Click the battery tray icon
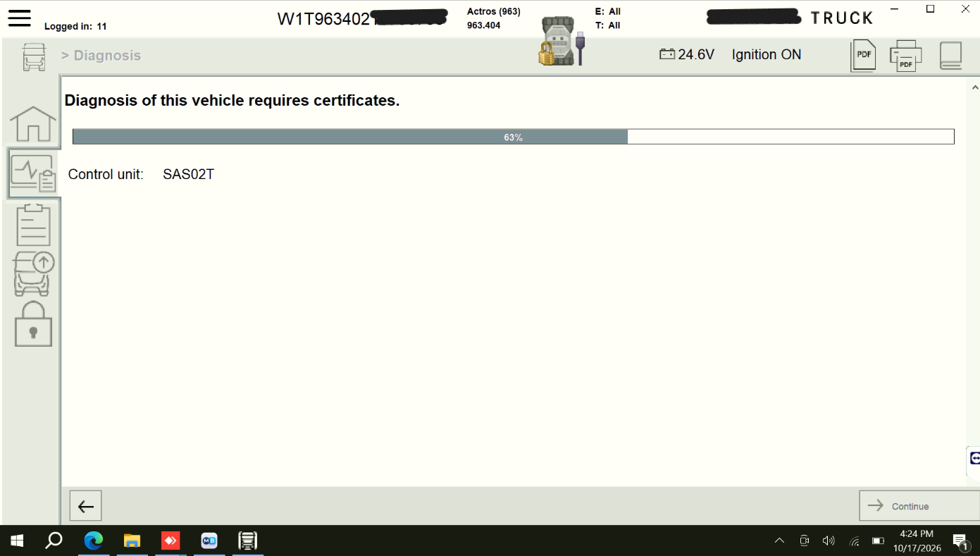The image size is (980, 556). point(878,540)
